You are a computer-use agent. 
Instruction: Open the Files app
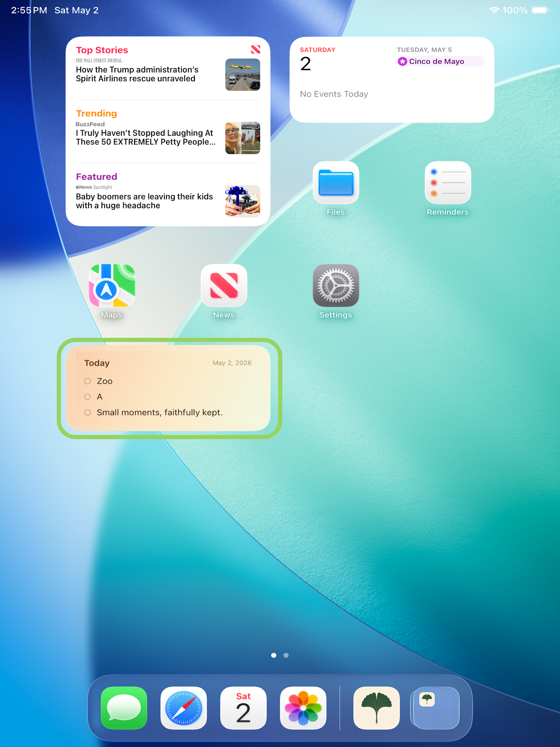click(336, 183)
